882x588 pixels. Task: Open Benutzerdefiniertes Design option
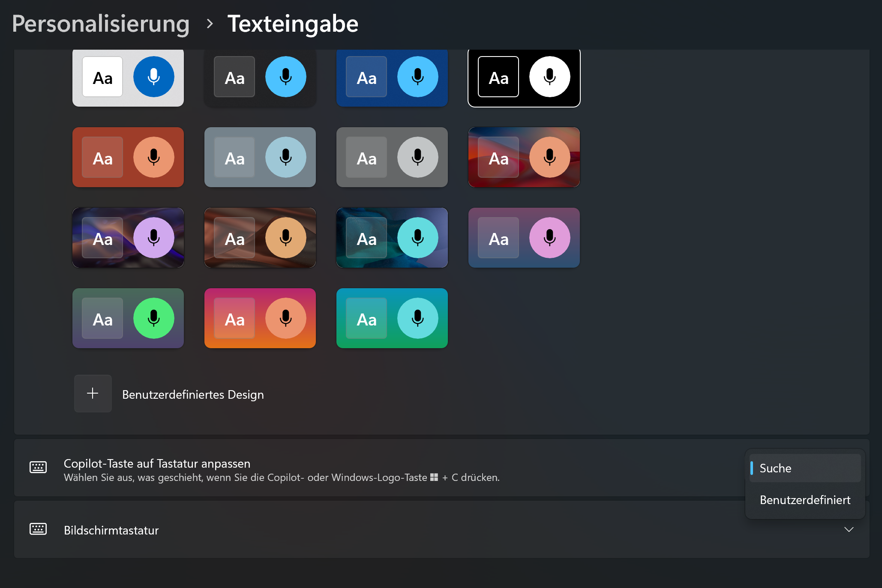[192, 394]
